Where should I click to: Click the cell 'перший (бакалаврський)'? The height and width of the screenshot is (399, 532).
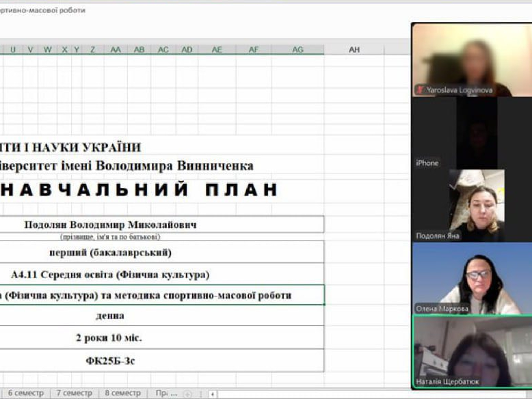[162, 252]
